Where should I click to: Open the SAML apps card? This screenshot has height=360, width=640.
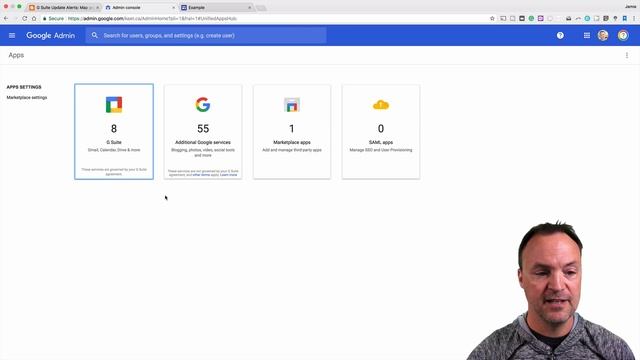point(381,131)
